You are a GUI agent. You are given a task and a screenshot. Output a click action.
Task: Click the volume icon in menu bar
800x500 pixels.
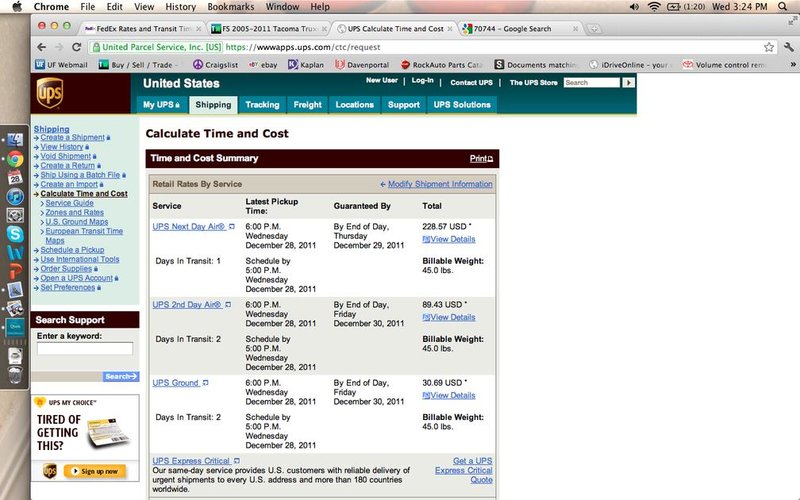coord(634,7)
